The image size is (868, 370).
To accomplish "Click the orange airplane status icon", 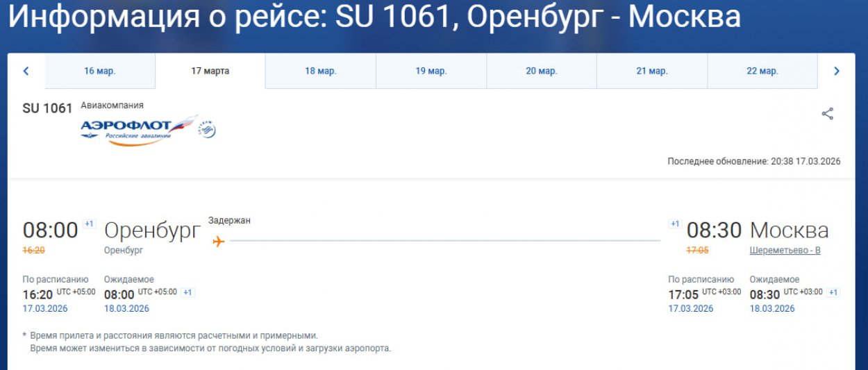I will (219, 242).
